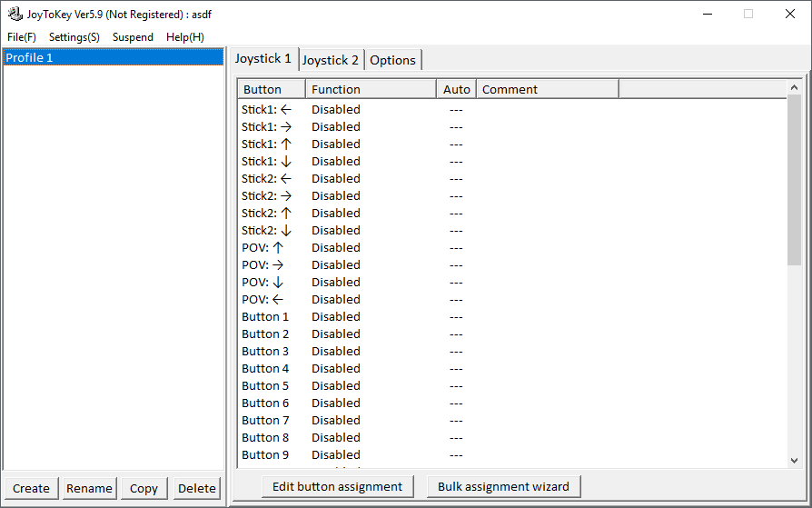Viewport: 812px width, 508px height.
Task: Open the Settings(S) menu
Action: 74,37
